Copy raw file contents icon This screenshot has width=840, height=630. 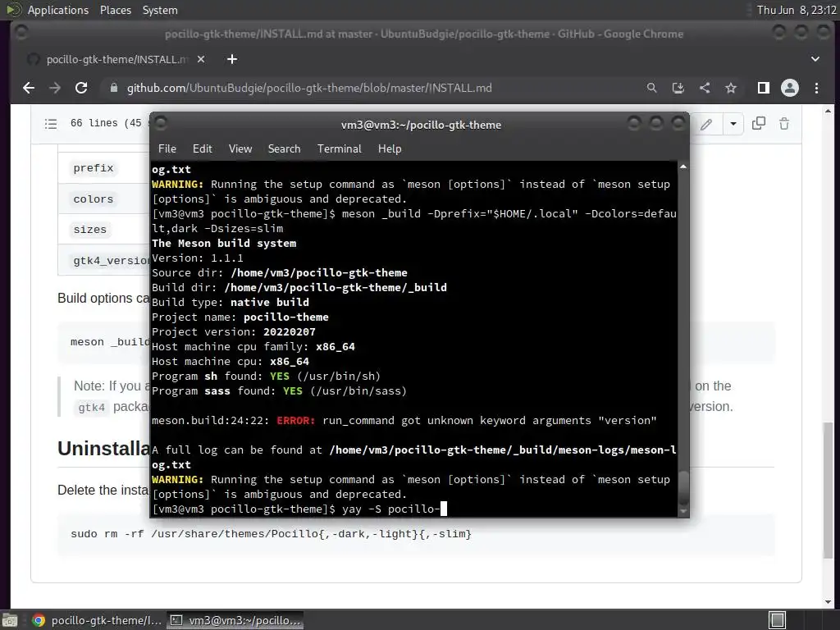[x=759, y=124]
